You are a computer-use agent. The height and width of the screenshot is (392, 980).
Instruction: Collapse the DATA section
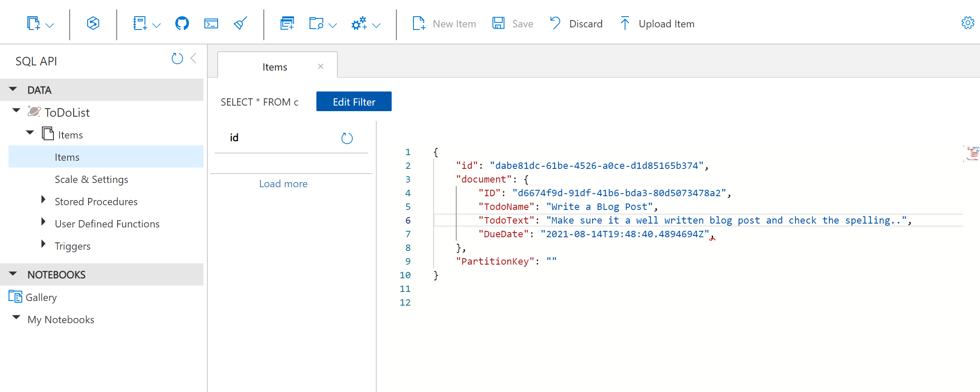click(x=13, y=89)
